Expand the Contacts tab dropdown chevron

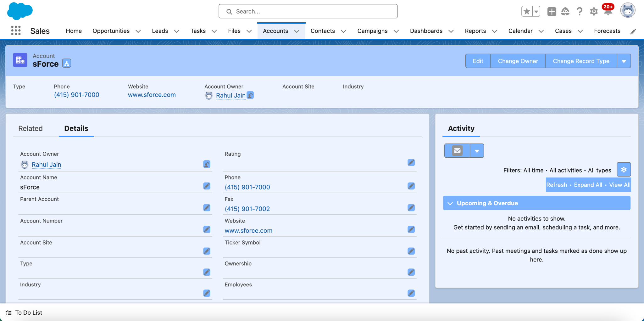(343, 31)
